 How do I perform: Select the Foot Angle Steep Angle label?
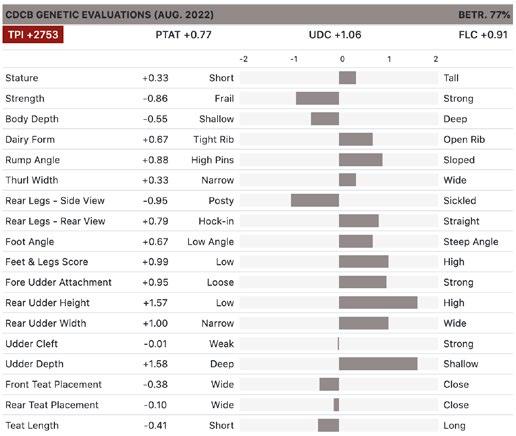pos(471,242)
